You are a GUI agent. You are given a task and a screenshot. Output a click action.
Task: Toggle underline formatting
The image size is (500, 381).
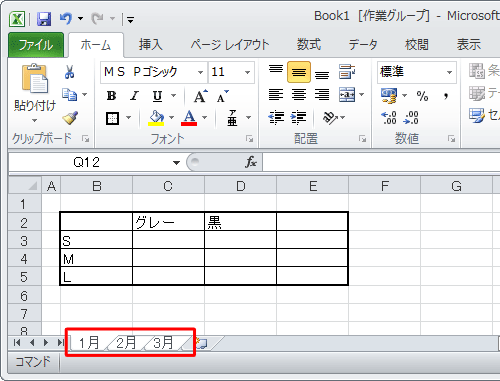point(157,96)
